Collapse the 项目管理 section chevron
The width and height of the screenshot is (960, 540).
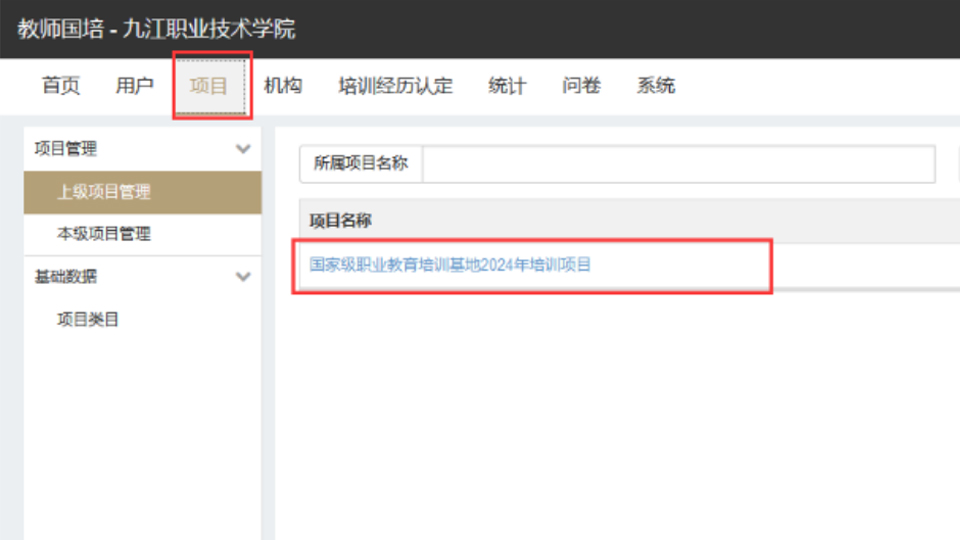[x=242, y=149]
